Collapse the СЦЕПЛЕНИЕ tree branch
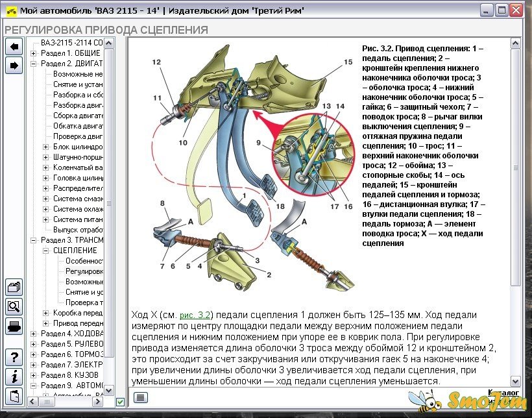The width and height of the screenshot is (532, 418). tap(46, 251)
